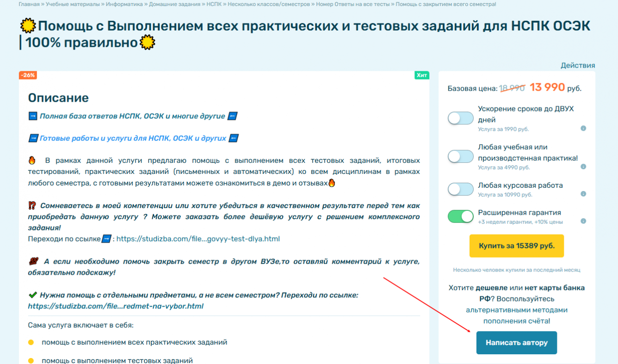This screenshot has width=618, height=364.
Task: Click bullet помощь с выполнением всех практических заданий
Action: pyautogui.click(x=135, y=342)
